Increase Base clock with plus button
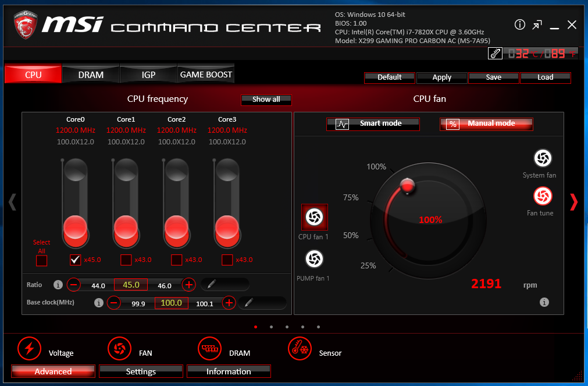Screen dimensions: 588x386 (x=229, y=303)
